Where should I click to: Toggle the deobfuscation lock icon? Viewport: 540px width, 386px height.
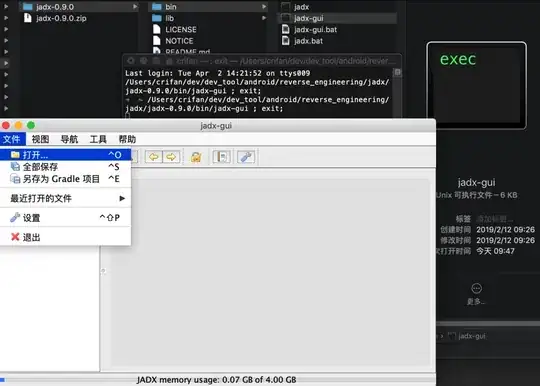pyautogui.click(x=196, y=157)
